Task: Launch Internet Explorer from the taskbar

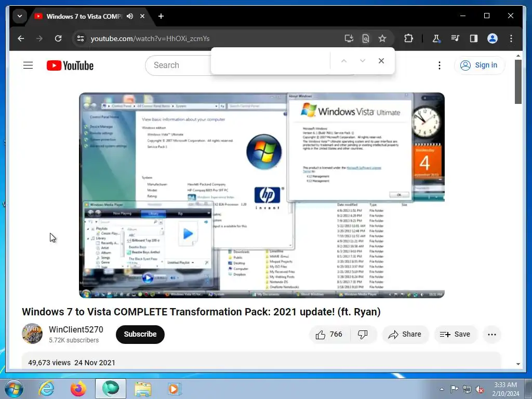Action: (46, 389)
